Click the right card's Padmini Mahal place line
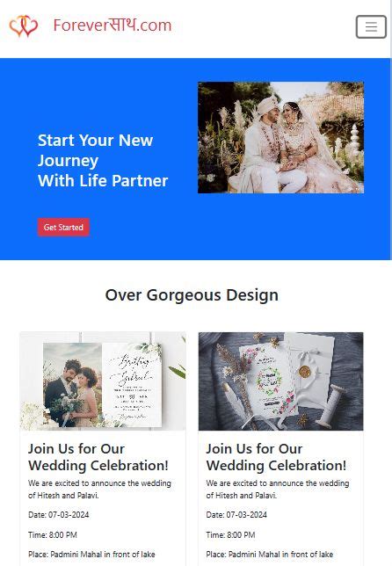 (x=270, y=554)
